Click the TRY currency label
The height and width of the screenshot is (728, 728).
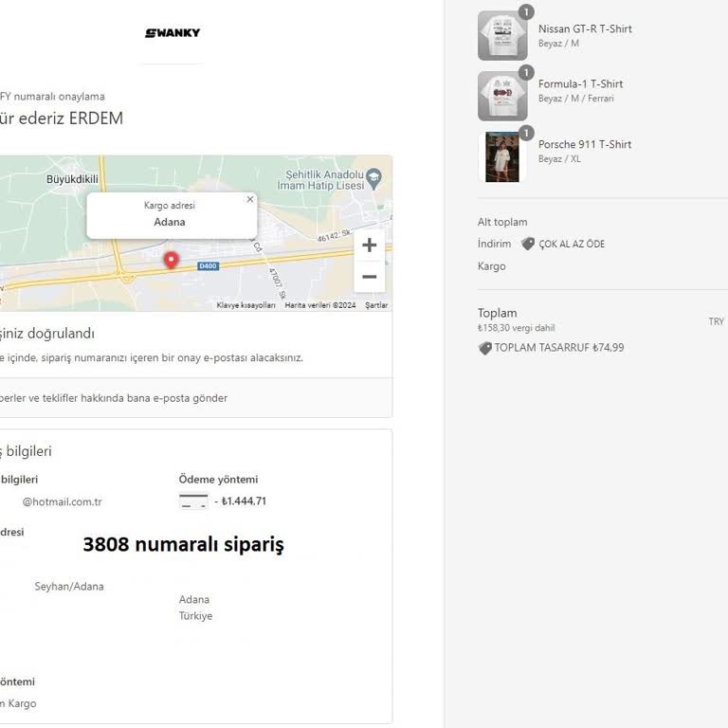coord(716,321)
